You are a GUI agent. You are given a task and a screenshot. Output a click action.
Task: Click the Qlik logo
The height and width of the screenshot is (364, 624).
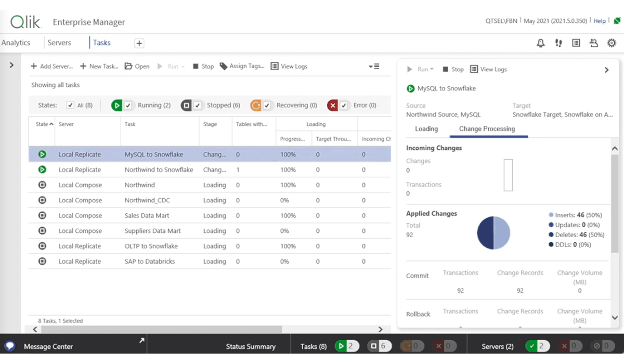pyautogui.click(x=25, y=22)
